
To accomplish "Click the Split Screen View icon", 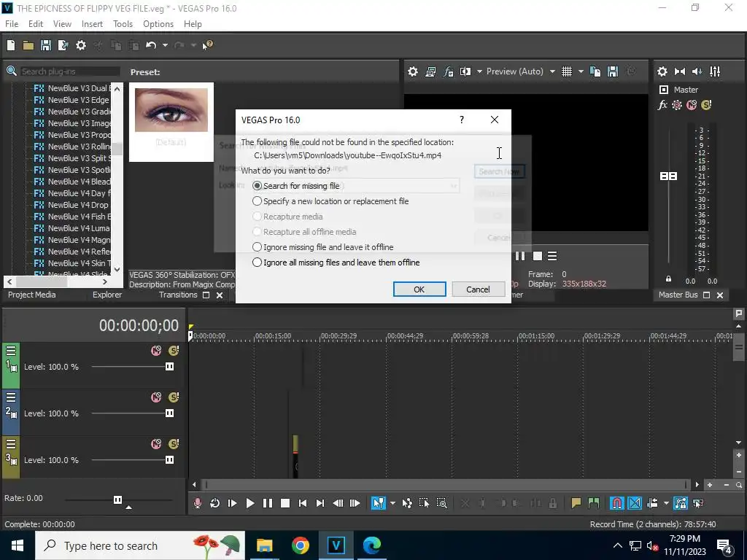I will click(x=465, y=71).
